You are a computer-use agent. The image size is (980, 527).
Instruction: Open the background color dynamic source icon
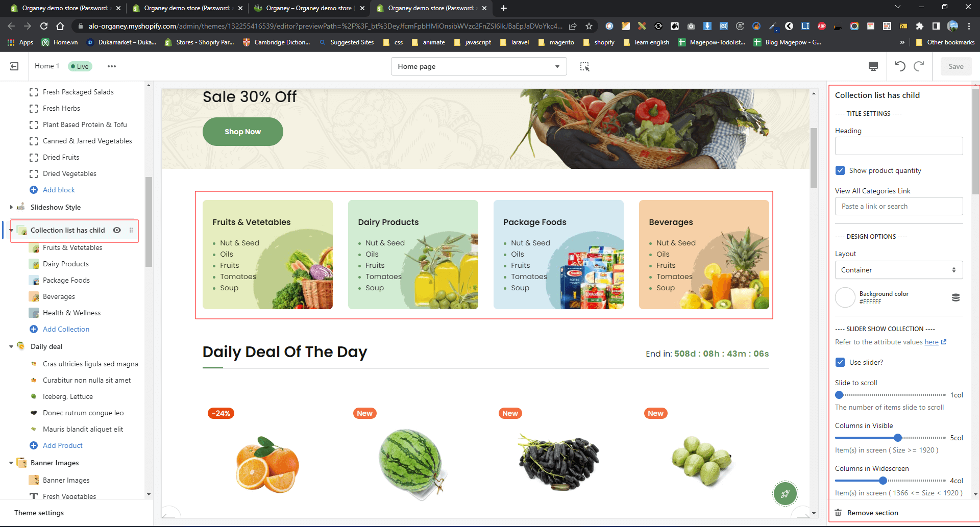pos(955,297)
